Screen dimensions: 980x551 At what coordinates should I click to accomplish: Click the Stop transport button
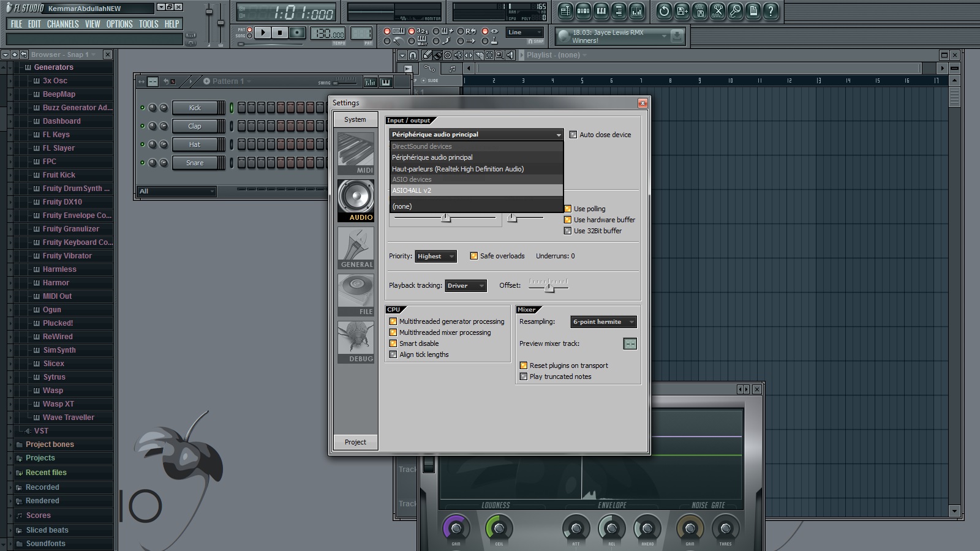click(280, 32)
